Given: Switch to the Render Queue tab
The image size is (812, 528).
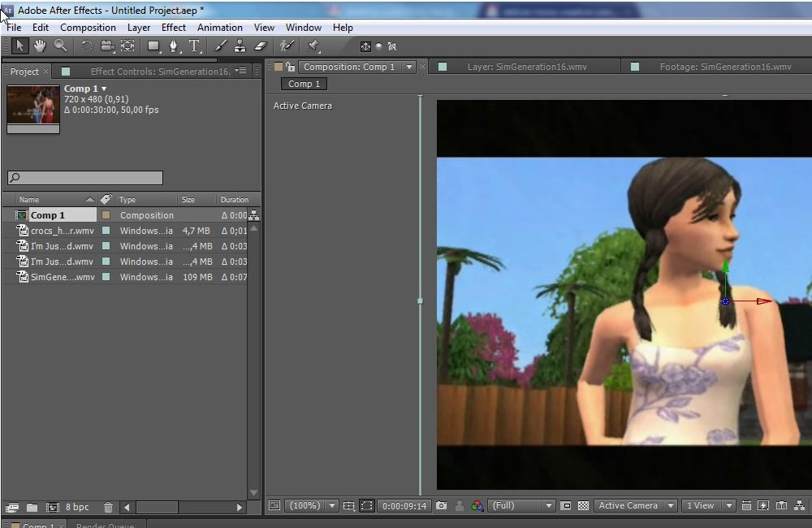Looking at the screenshot, I should pyautogui.click(x=106, y=525).
